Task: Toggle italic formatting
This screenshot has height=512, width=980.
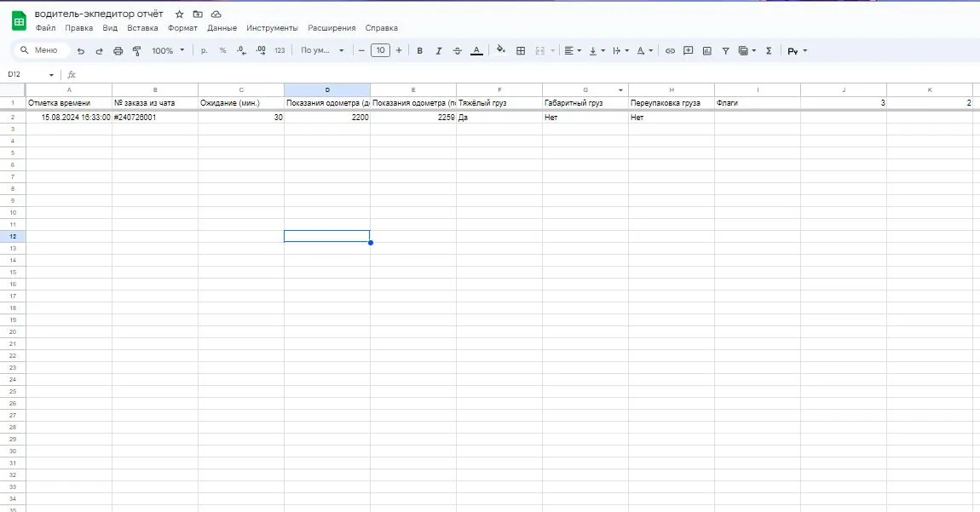Action: [439, 51]
